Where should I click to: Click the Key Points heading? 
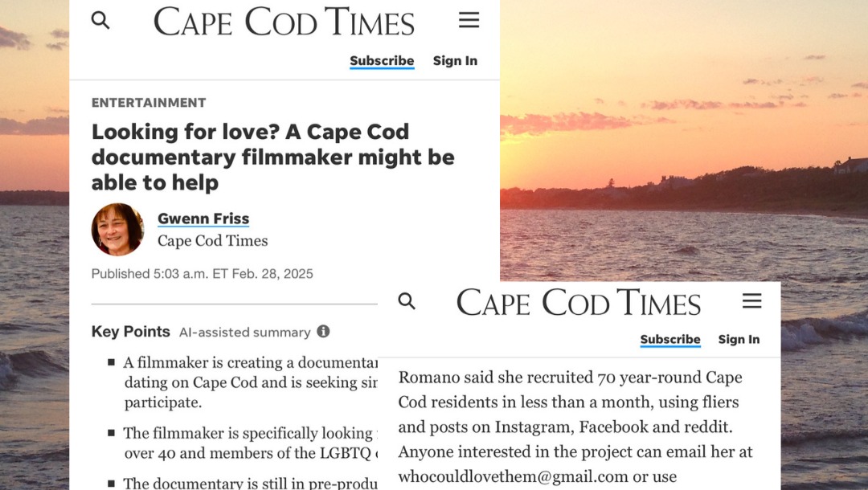click(x=131, y=332)
